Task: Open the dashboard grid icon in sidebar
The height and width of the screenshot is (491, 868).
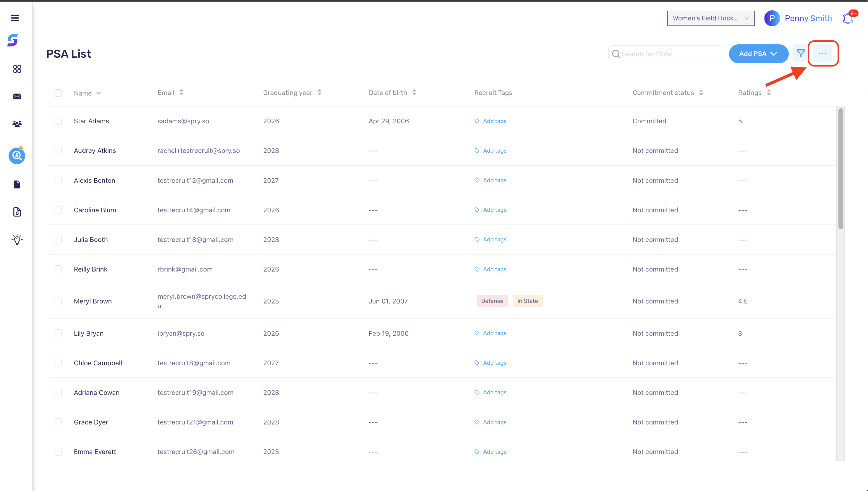Action: (x=17, y=69)
